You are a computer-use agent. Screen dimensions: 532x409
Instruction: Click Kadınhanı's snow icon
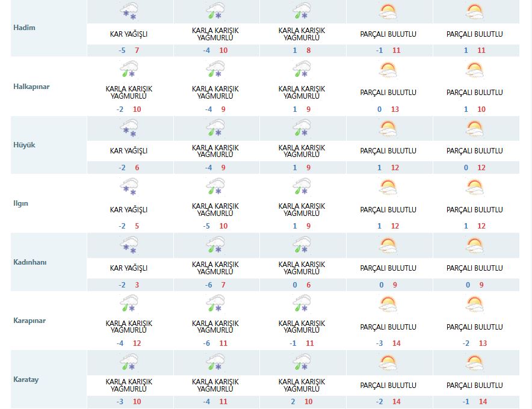(x=129, y=245)
